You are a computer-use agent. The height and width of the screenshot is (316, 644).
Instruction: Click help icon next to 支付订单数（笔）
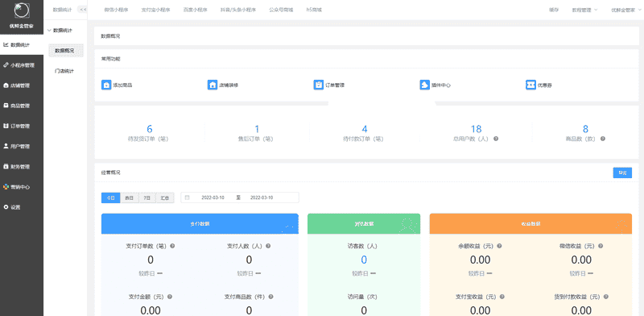[x=172, y=246]
